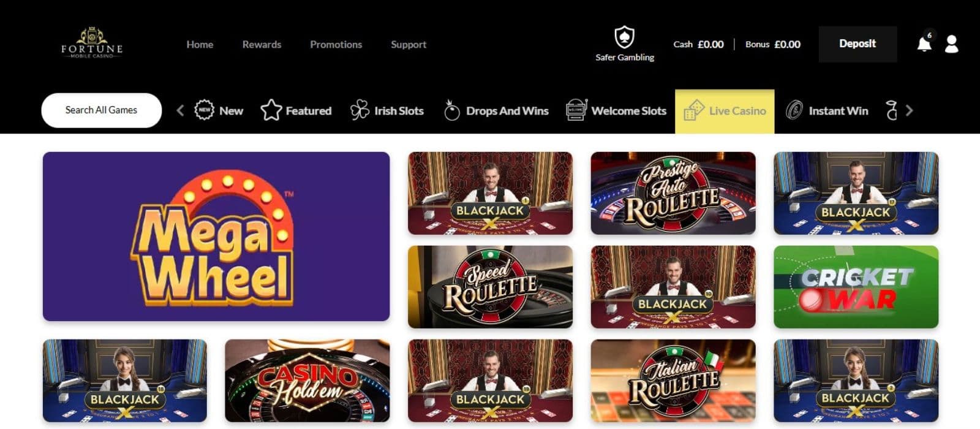The width and height of the screenshot is (980, 429).
Task: Click the Fortune Mobile Casino logo
Action: tap(92, 43)
